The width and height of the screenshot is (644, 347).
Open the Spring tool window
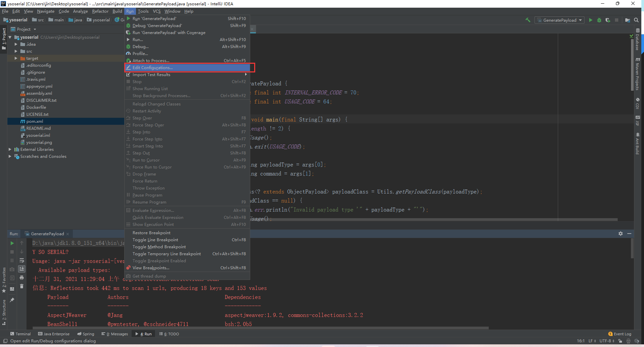[x=86, y=334]
